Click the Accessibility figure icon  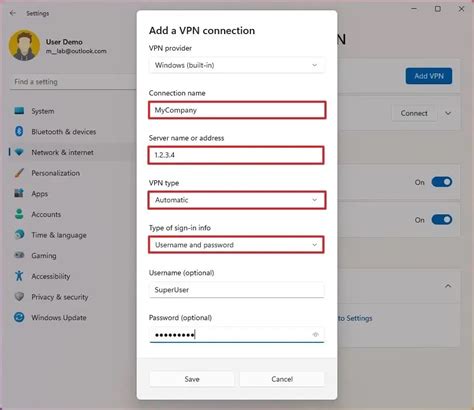19,276
